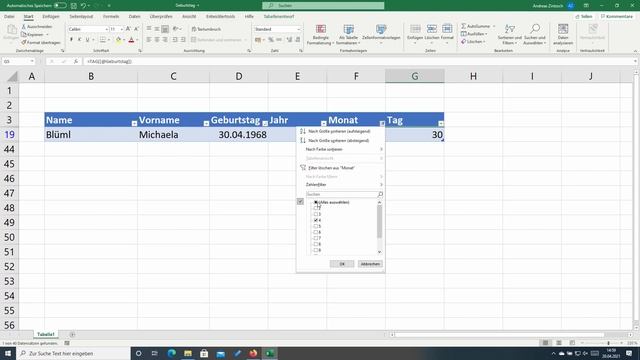
Task: Click the percent number format button
Action: pos(271,40)
